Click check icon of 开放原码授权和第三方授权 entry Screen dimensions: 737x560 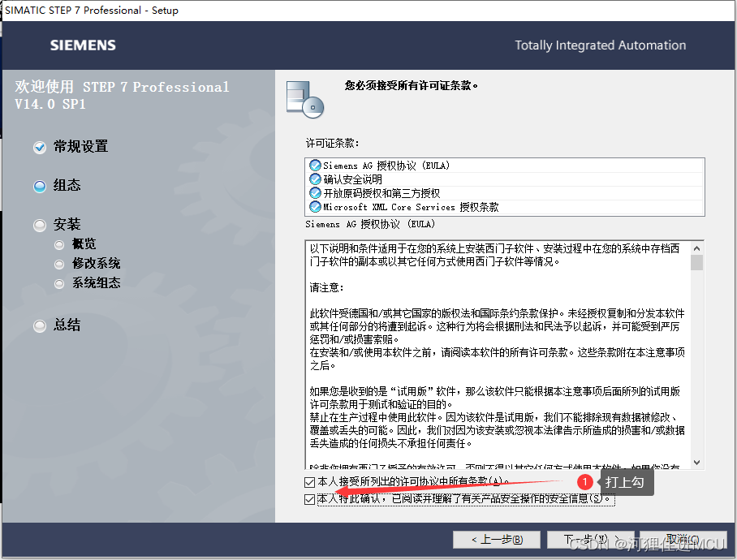click(x=315, y=193)
